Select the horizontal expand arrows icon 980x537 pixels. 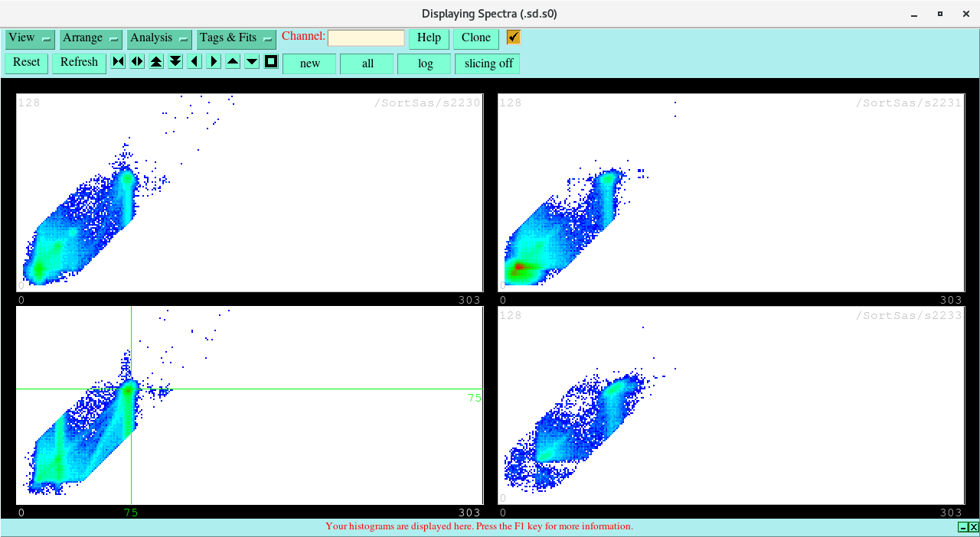(x=136, y=61)
